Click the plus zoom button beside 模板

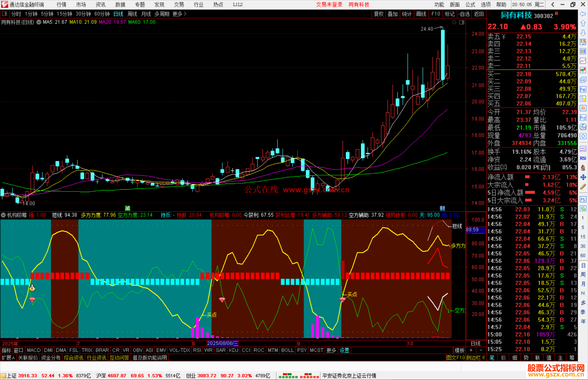pyautogui.click(x=471, y=350)
